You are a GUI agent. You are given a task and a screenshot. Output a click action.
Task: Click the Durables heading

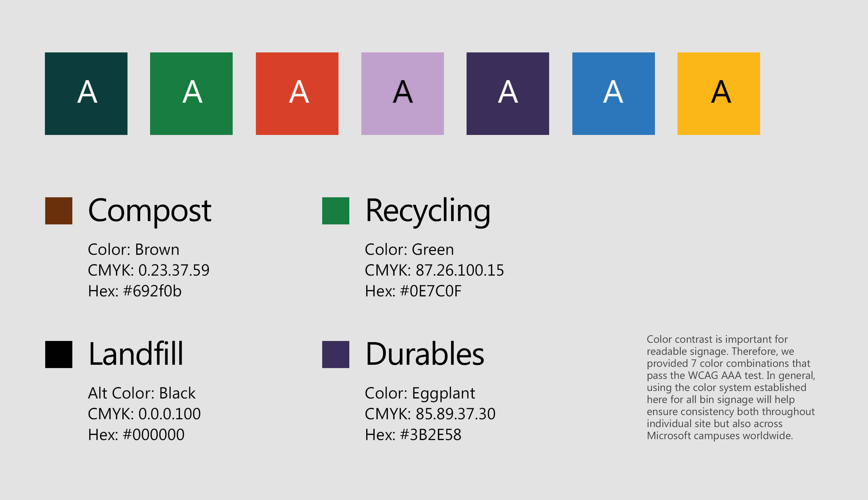(424, 354)
